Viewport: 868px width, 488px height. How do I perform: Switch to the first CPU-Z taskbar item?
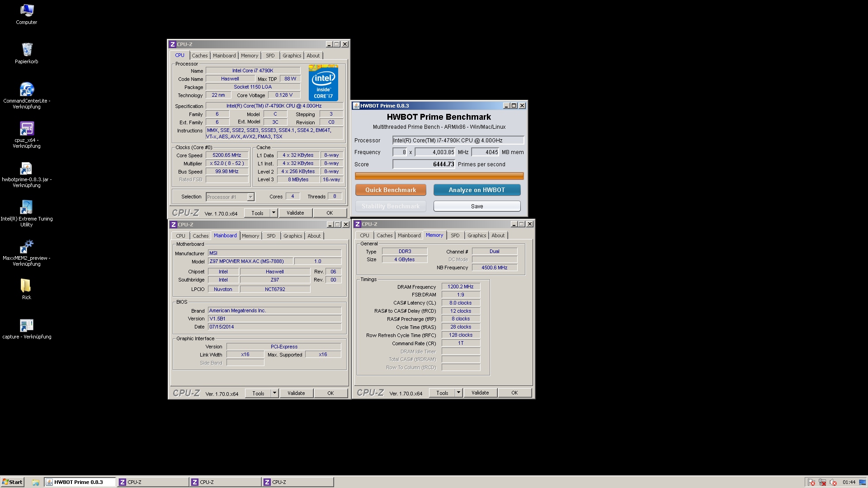153,482
